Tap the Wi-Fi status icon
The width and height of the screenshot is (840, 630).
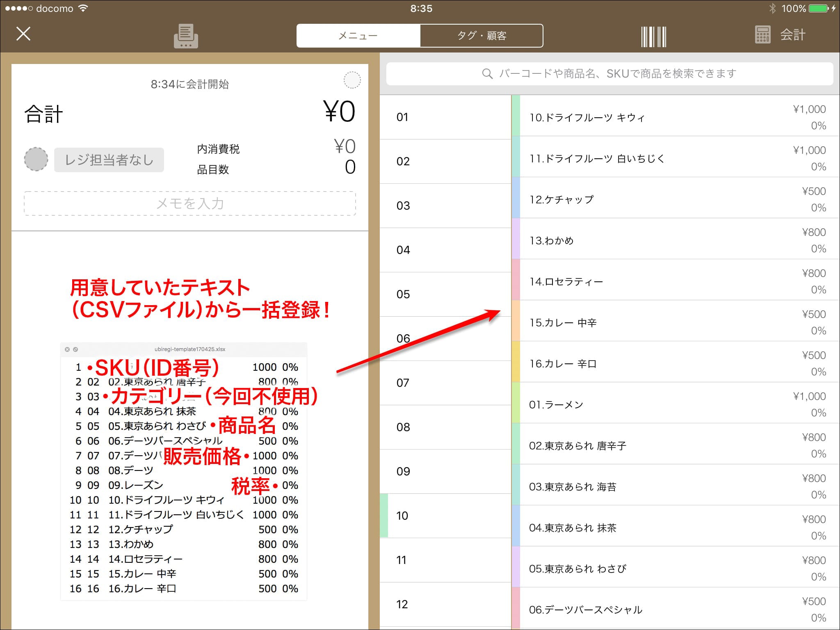pyautogui.click(x=83, y=8)
